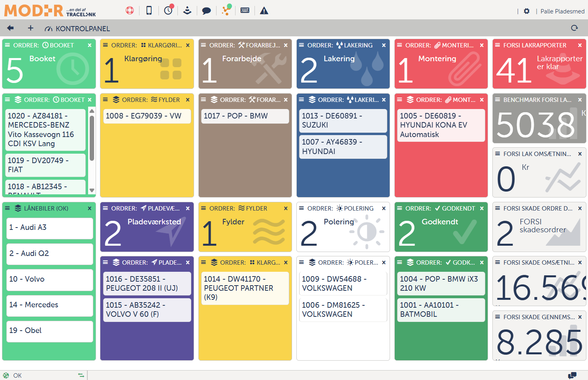Screen dimensions: 588x380
Task: Click the warning triangle icon
Action: click(x=264, y=11)
